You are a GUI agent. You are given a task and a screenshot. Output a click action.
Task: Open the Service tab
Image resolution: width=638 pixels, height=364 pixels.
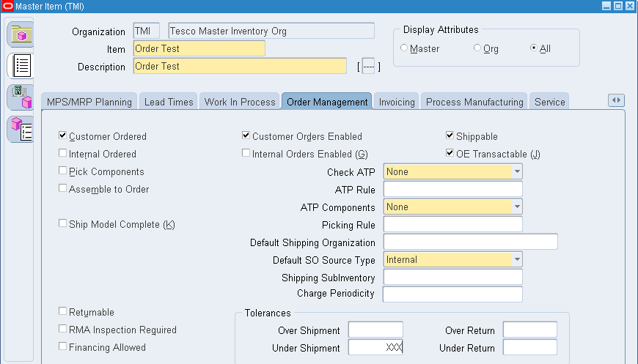[x=549, y=102]
